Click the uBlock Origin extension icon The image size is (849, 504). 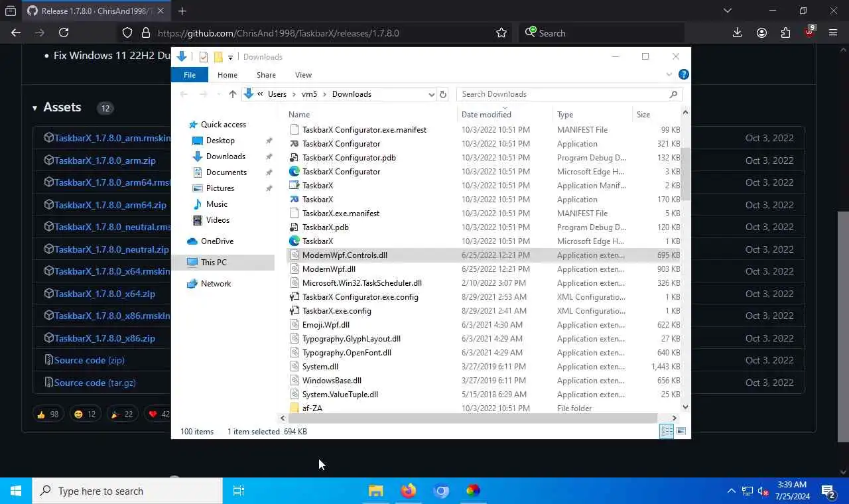809,31
